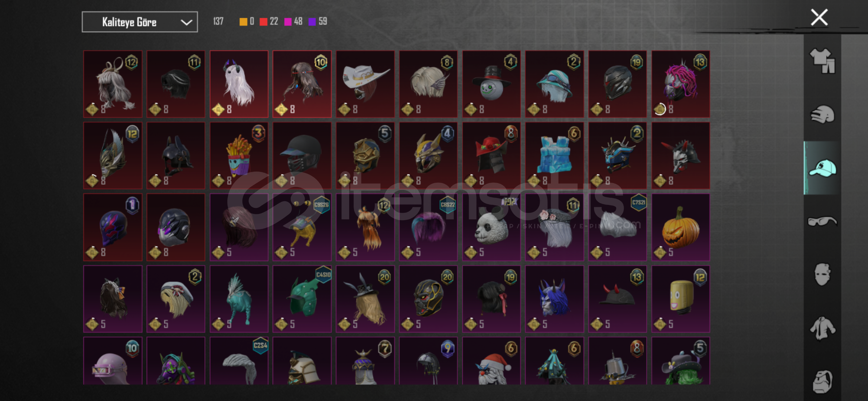
Task: Select the gloves category icon
Action: click(822, 114)
